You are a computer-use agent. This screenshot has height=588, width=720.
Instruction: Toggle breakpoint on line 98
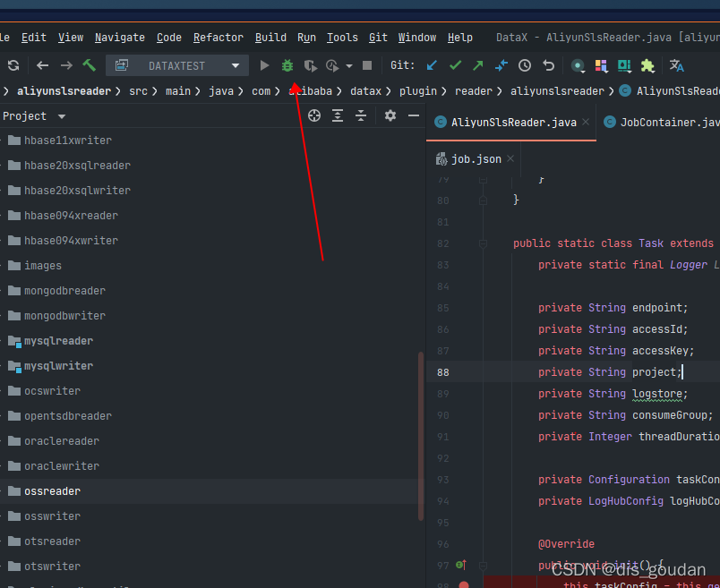coord(464,585)
